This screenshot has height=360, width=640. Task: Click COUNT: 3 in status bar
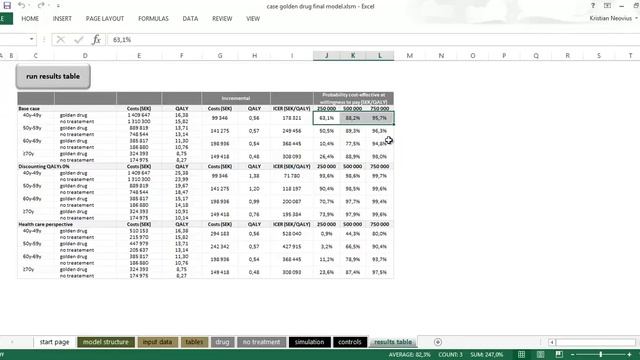[x=450, y=355]
